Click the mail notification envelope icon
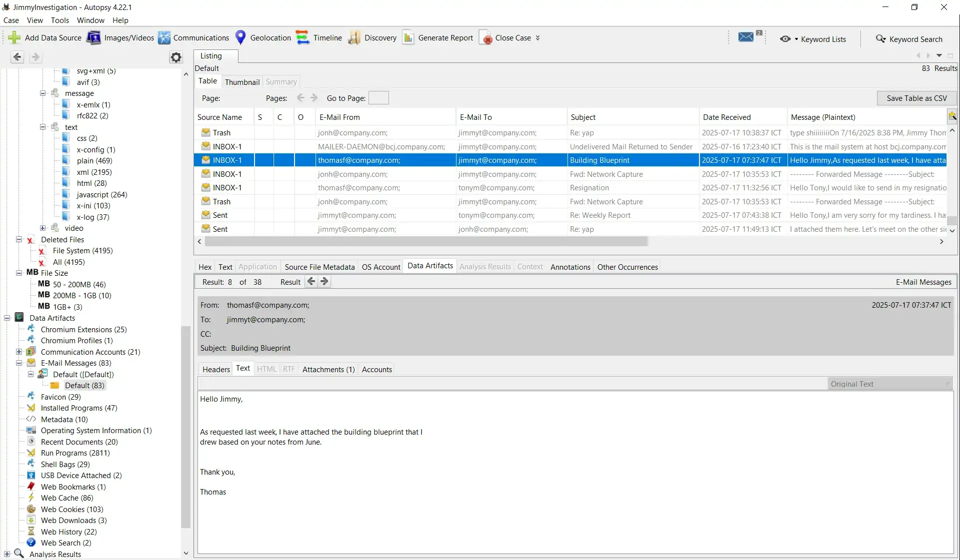This screenshot has width=960, height=560. point(745,37)
